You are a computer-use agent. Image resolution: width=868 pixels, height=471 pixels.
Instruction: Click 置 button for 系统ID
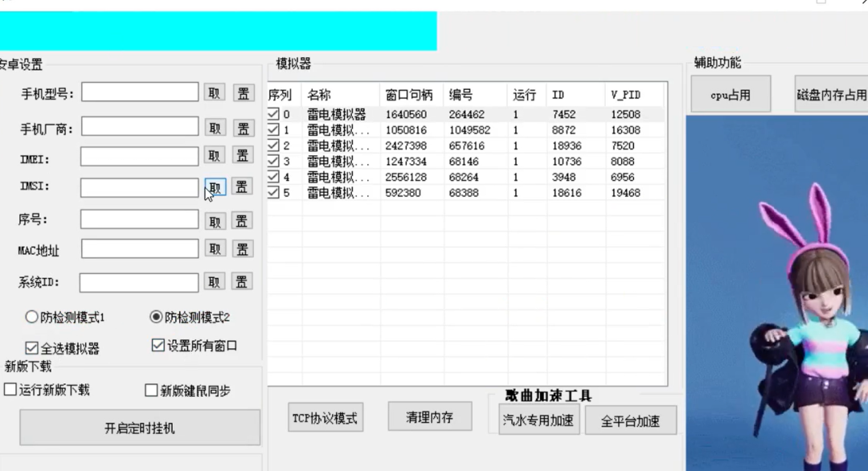pyautogui.click(x=241, y=281)
